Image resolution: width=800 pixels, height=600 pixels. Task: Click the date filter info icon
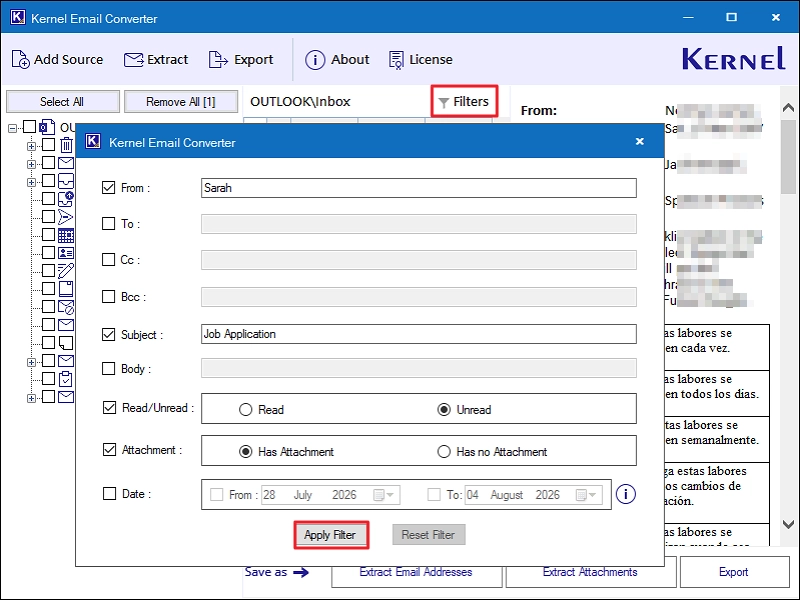tap(626, 494)
